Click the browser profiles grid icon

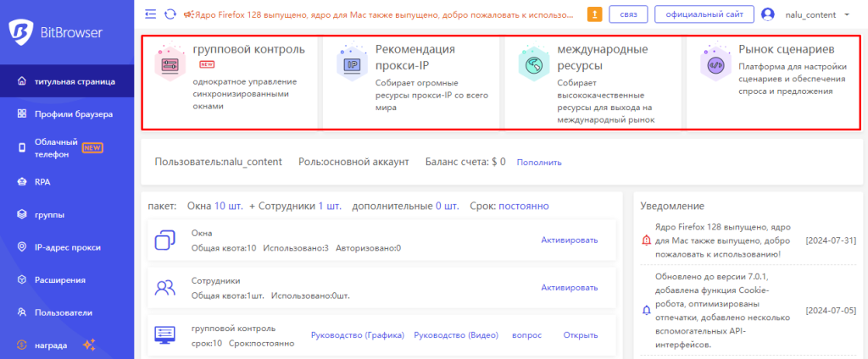pos(21,114)
